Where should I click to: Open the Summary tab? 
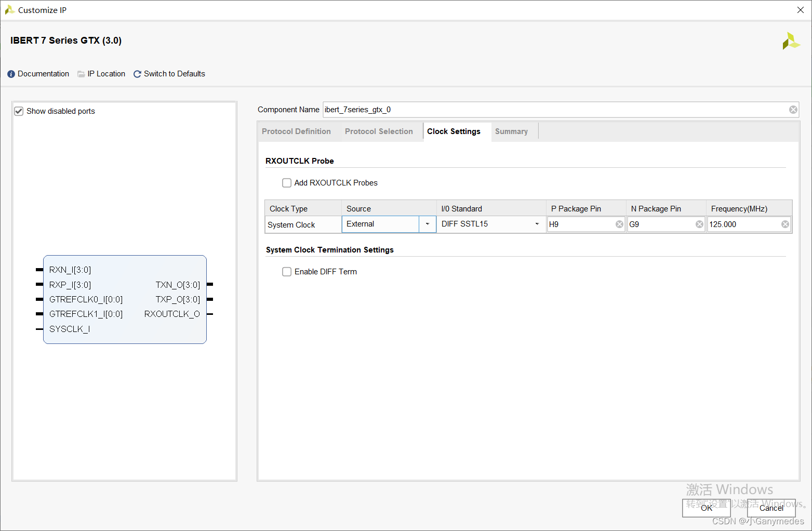[x=511, y=131]
